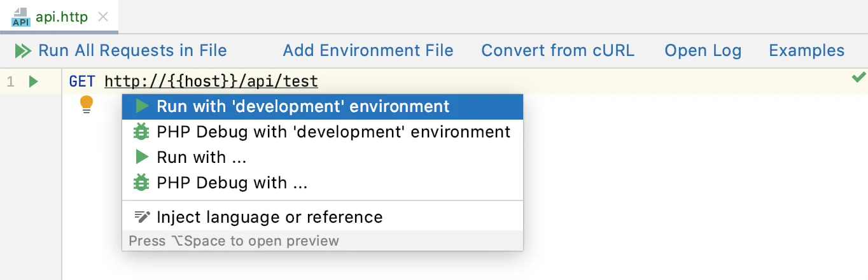Viewport: 868px width, 280px height.
Task: Select Run with 'development' environment
Action: 303,107
